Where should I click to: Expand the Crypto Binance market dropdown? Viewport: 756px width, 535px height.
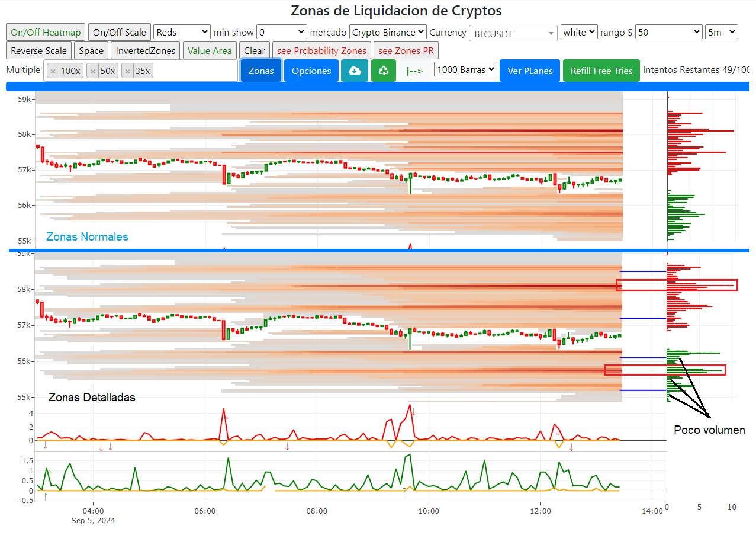[x=388, y=32]
